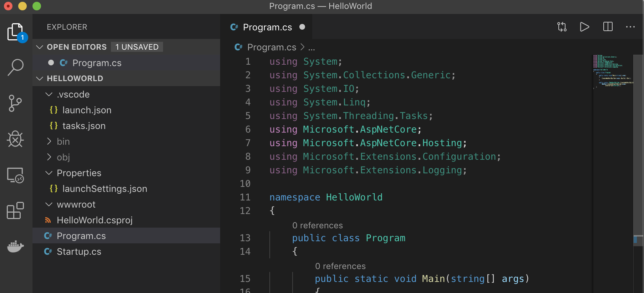Open launchSettings.json file
This screenshot has height=293, width=644.
tap(126, 189)
